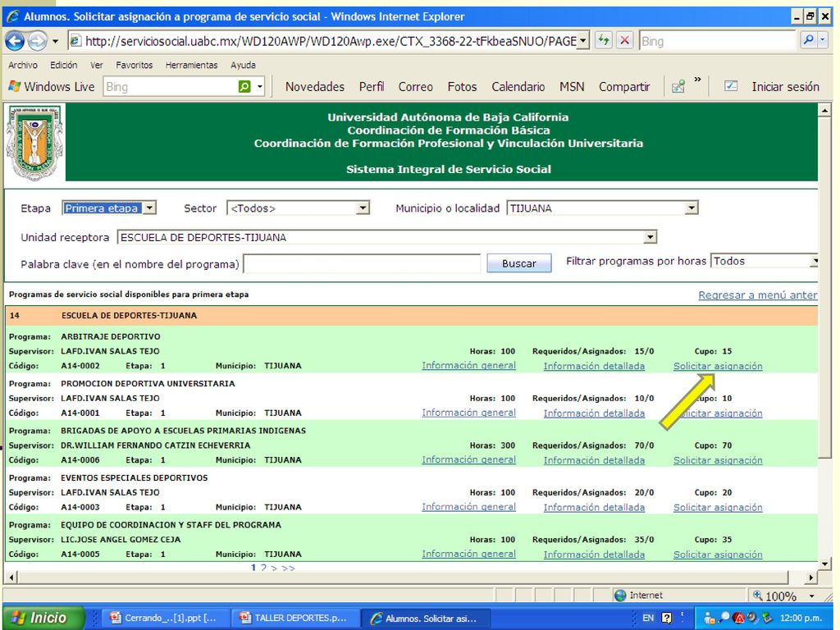Click the horizontal scrollbar right arrow
Image resolution: width=840 pixels, height=630 pixels.
[811, 577]
